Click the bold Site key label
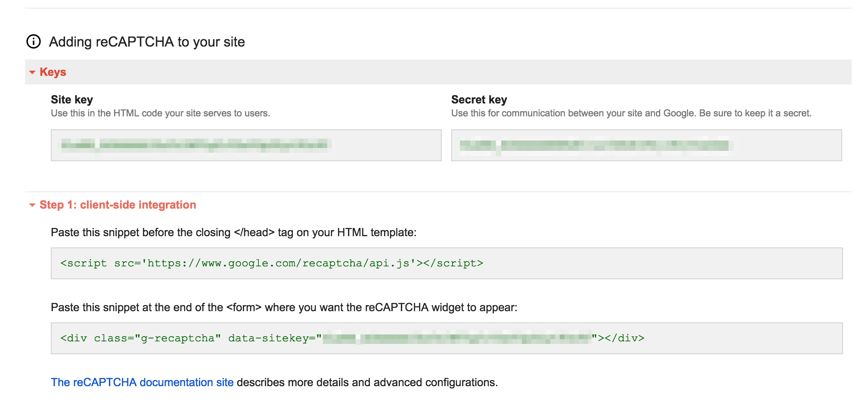Viewport: 868px width, 406px height. pyautogui.click(x=72, y=100)
